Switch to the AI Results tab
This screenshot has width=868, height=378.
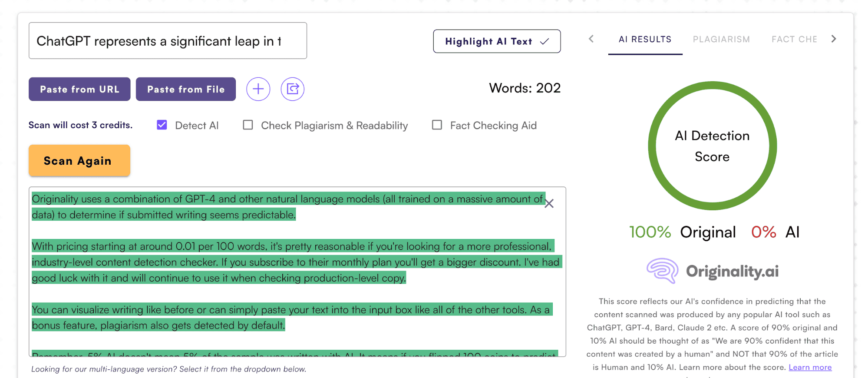coord(645,40)
